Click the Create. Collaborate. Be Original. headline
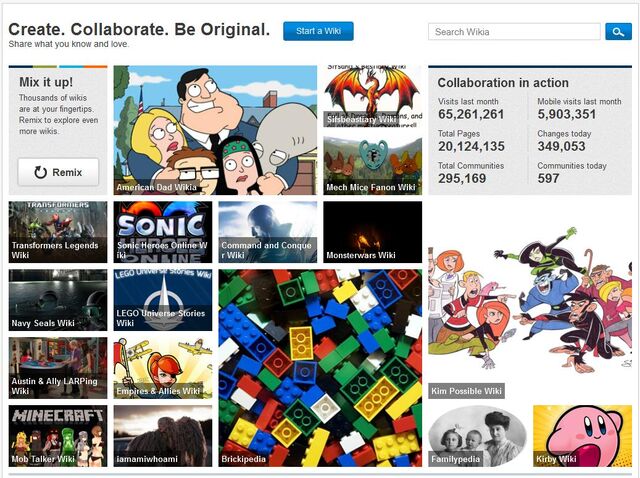Image resolution: width=640 pixels, height=478 pixels. [x=139, y=29]
